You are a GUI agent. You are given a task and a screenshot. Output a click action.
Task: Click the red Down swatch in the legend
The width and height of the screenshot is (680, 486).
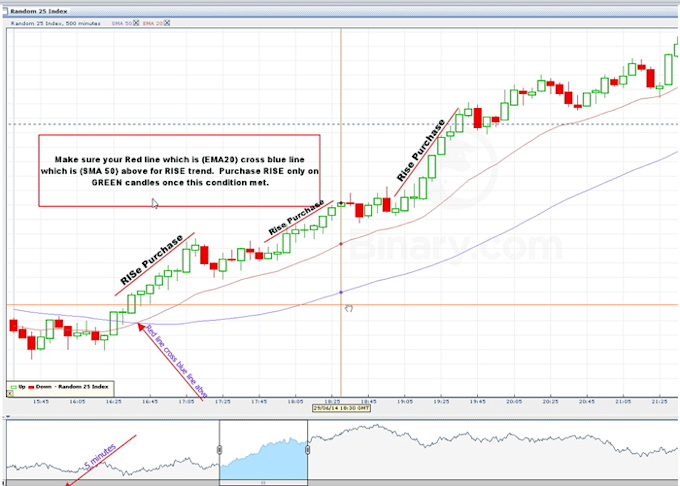click(x=31, y=387)
